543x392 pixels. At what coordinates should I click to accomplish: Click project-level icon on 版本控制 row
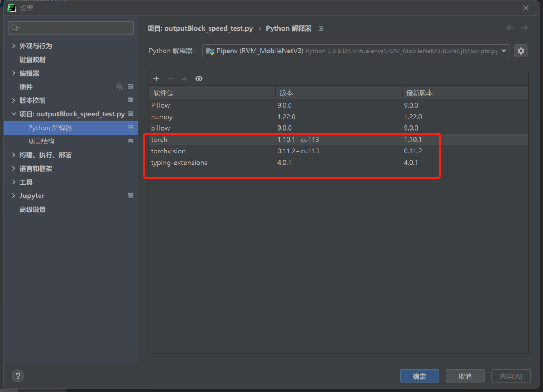click(x=130, y=100)
